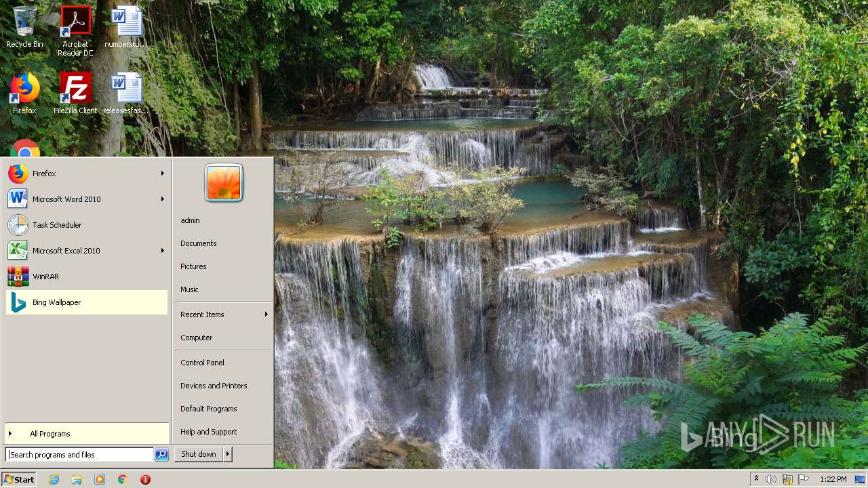Screen dimensions: 868x488
Task: Open Devices and Printers
Action: 224,386
